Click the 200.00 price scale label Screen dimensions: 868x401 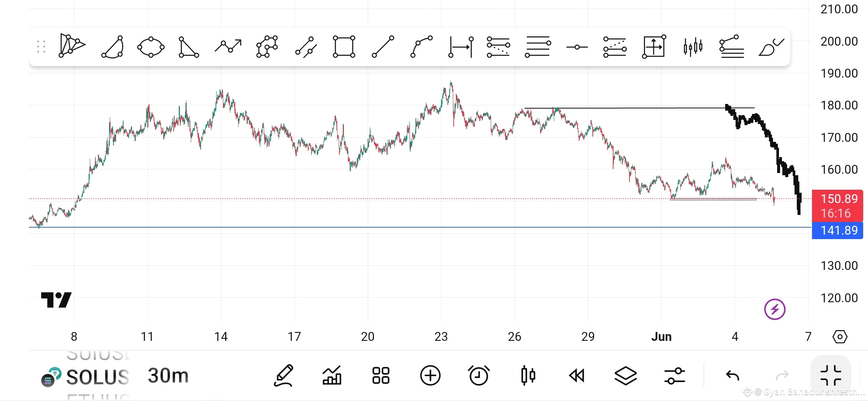pos(839,41)
